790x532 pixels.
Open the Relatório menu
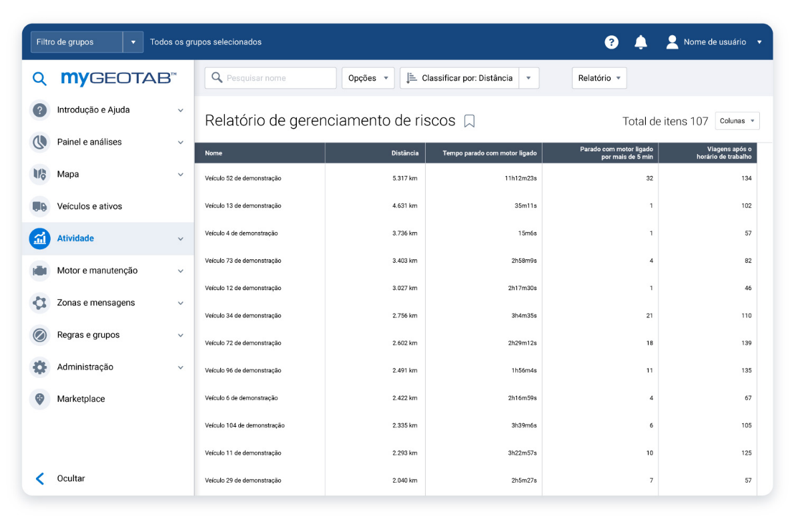pyautogui.click(x=599, y=77)
